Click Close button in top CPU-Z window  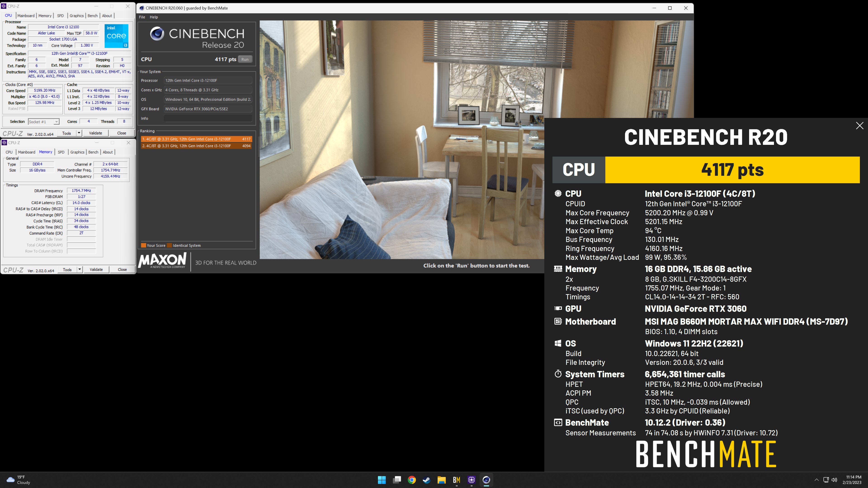(122, 133)
